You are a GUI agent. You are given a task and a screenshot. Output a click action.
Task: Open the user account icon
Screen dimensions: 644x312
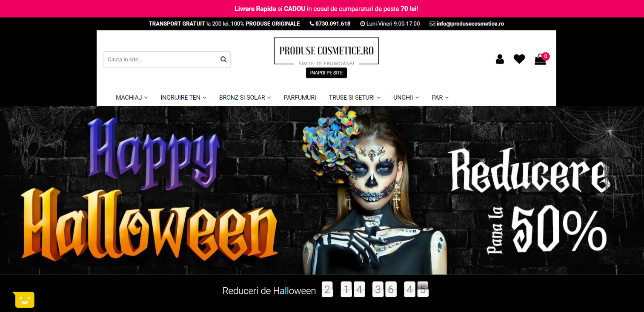(x=500, y=59)
